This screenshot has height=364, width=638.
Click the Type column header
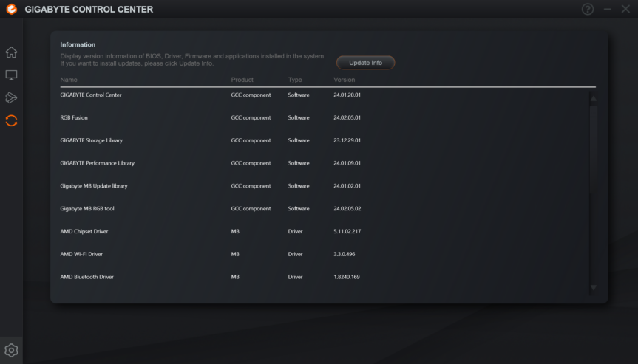295,80
